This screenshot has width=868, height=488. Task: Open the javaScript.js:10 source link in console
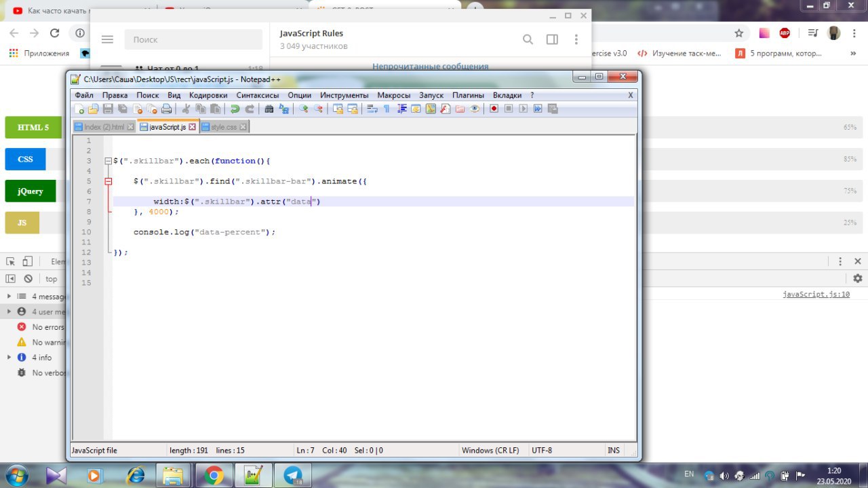click(x=816, y=295)
